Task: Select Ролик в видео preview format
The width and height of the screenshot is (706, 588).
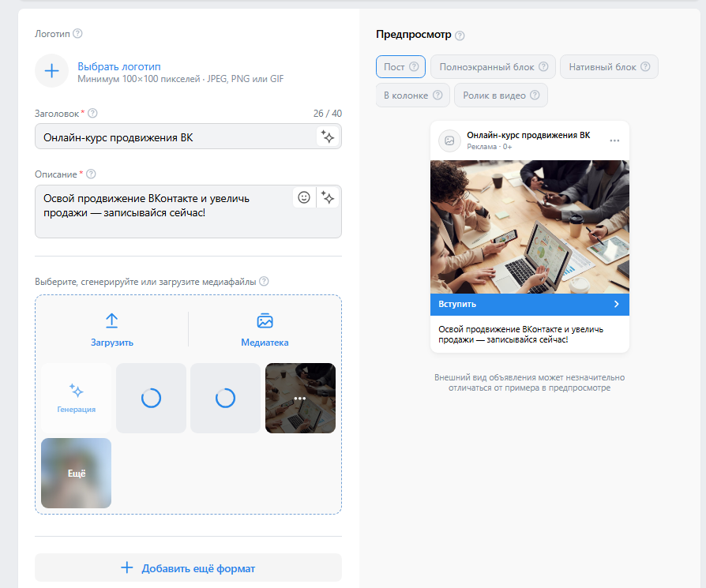Action: (x=500, y=96)
